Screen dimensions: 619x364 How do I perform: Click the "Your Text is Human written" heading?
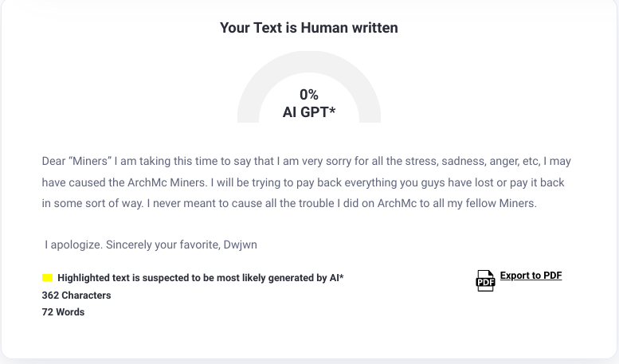tap(309, 28)
